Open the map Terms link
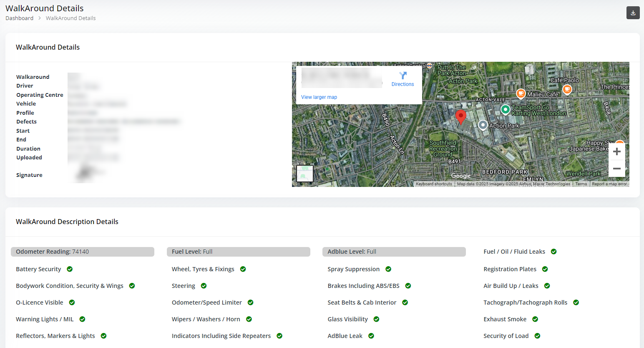The image size is (644, 348). (x=581, y=184)
